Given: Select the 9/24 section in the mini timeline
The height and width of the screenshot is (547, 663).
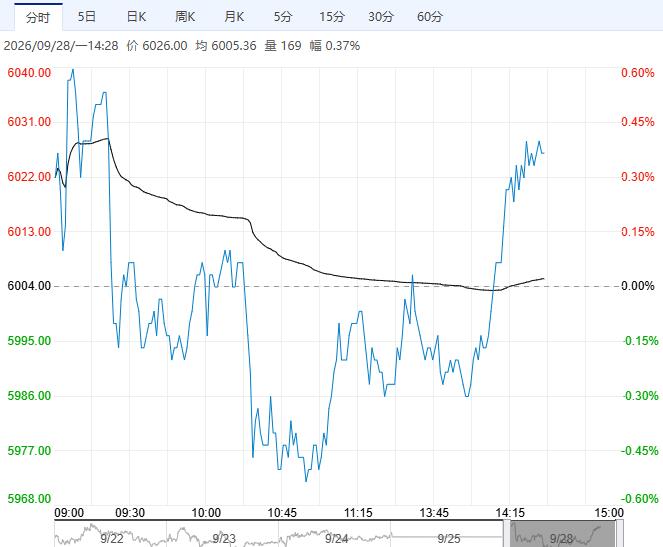Looking at the screenshot, I should click(337, 539).
